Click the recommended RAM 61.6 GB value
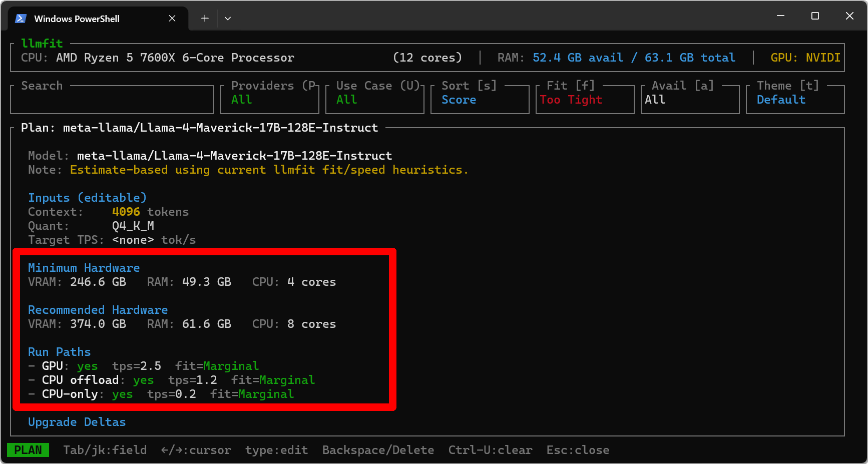868x464 pixels. coord(207,324)
